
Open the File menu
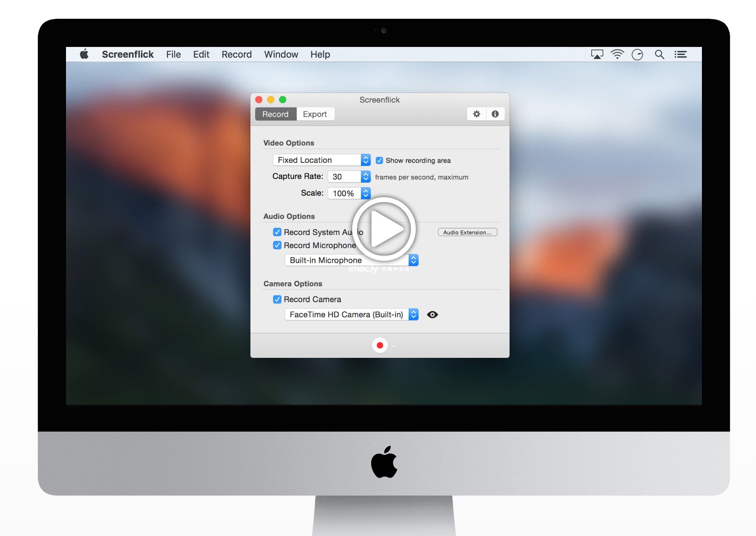pos(173,54)
